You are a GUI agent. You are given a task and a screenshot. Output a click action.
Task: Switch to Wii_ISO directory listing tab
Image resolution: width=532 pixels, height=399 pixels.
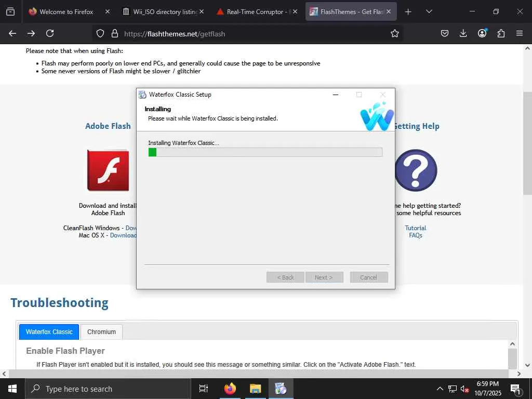[x=165, y=11]
